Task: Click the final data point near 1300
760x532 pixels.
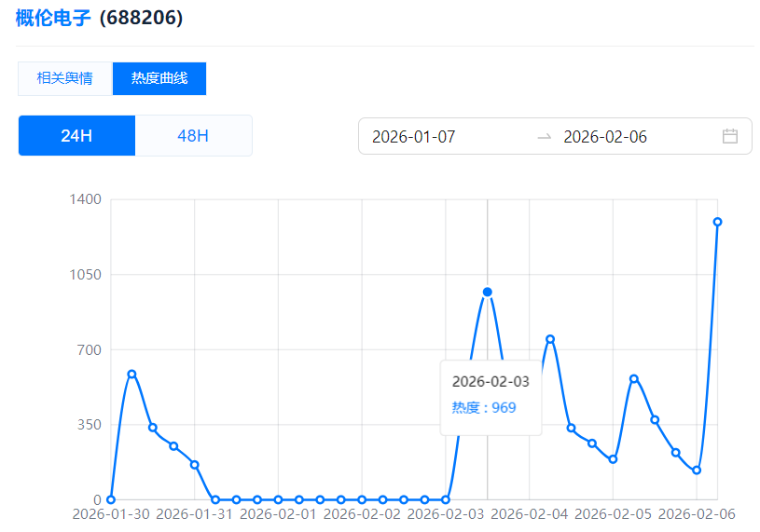Action: [717, 222]
